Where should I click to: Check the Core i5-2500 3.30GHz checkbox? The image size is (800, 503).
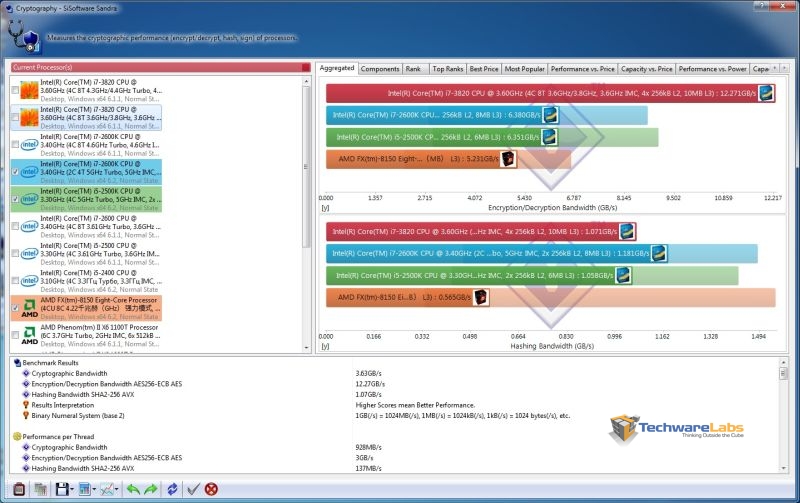15,254
